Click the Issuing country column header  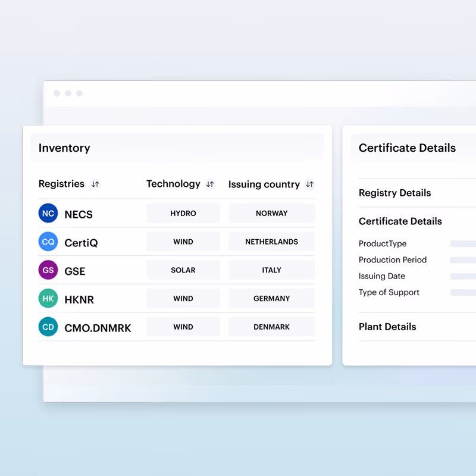pos(264,184)
